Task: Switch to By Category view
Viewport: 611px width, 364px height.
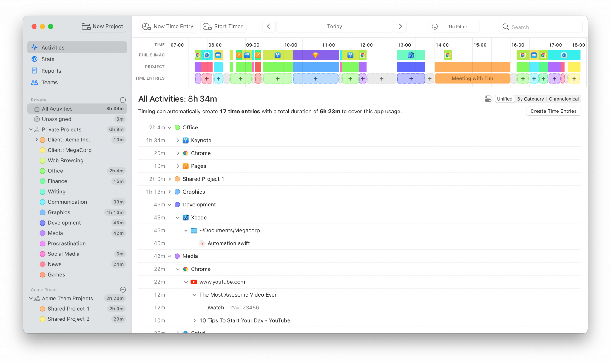Action: (530, 99)
